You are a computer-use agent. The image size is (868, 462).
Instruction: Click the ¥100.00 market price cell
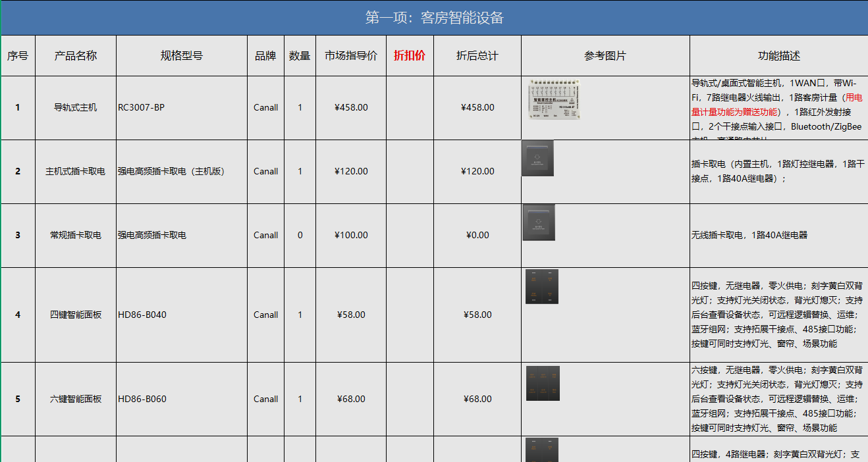[351, 236]
